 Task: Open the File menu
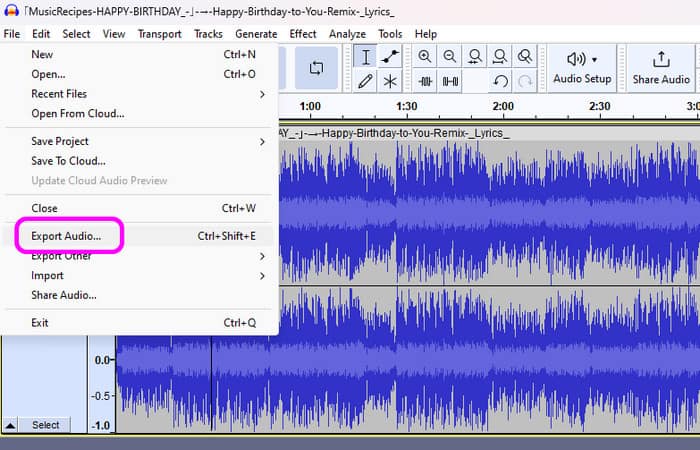coord(12,34)
